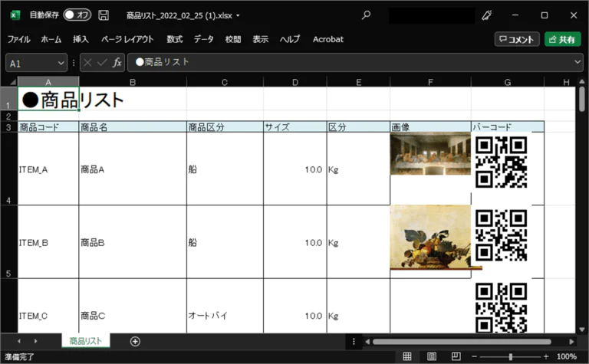Open the 挿入 ribbon tab

pos(81,39)
